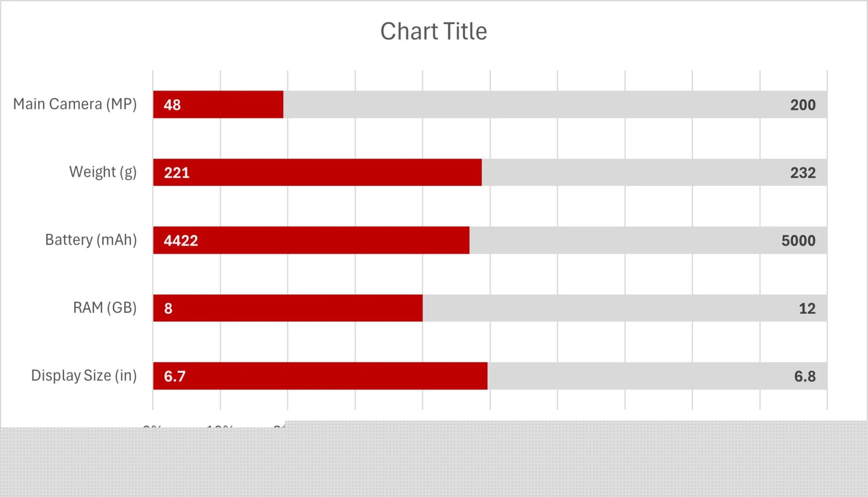Click the 6.8 data label
The width and height of the screenshot is (868, 497).
point(805,376)
